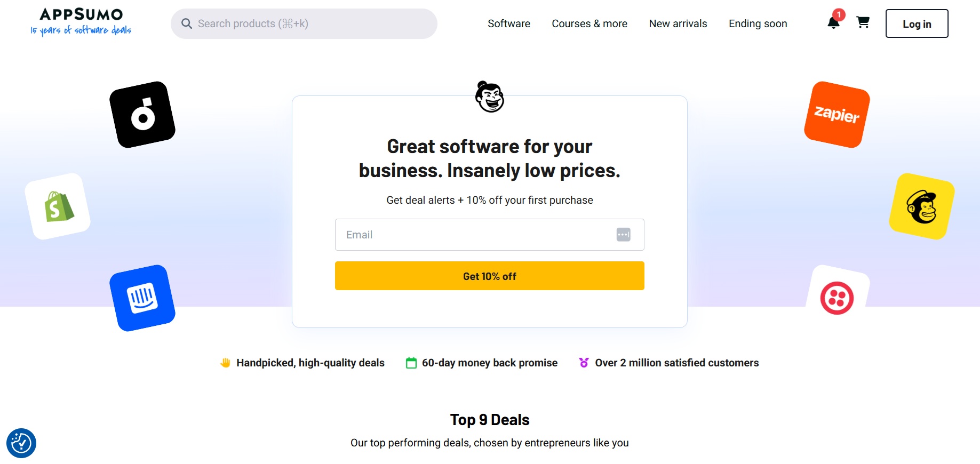Click the AppSumo mascot face icon
This screenshot has width=980, height=464.
pyautogui.click(x=489, y=98)
